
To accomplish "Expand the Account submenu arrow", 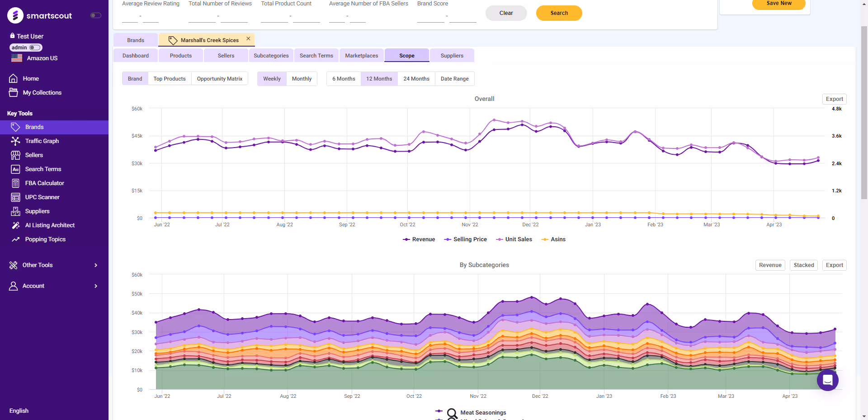I will coord(96,286).
